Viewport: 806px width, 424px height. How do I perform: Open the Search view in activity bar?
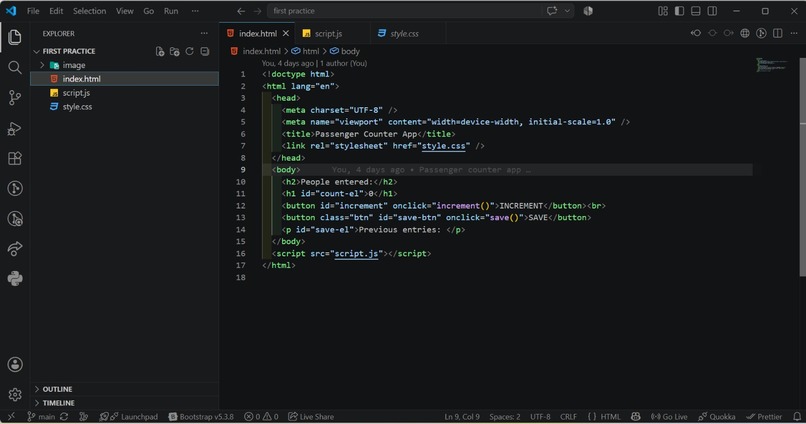15,67
